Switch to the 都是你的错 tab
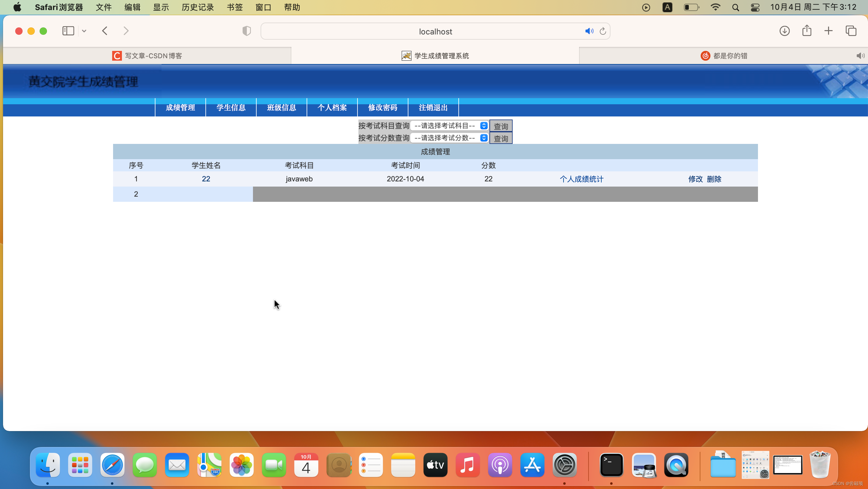 pyautogui.click(x=724, y=55)
